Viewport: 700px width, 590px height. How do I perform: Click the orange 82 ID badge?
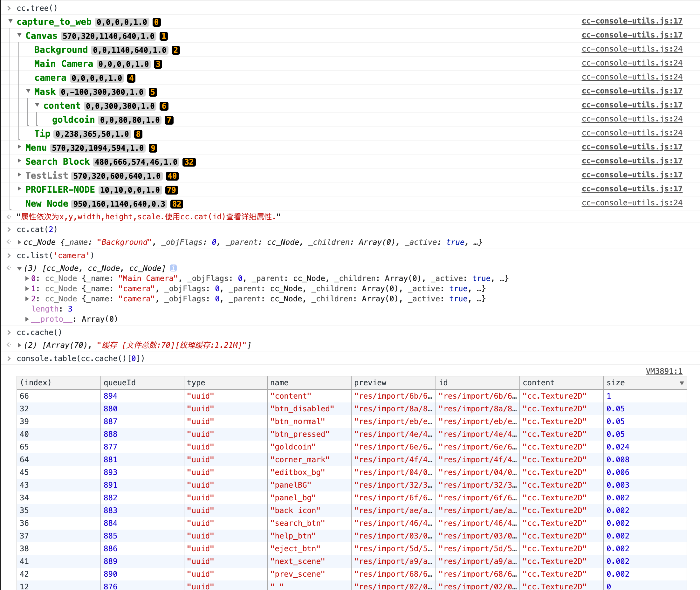pos(176,204)
